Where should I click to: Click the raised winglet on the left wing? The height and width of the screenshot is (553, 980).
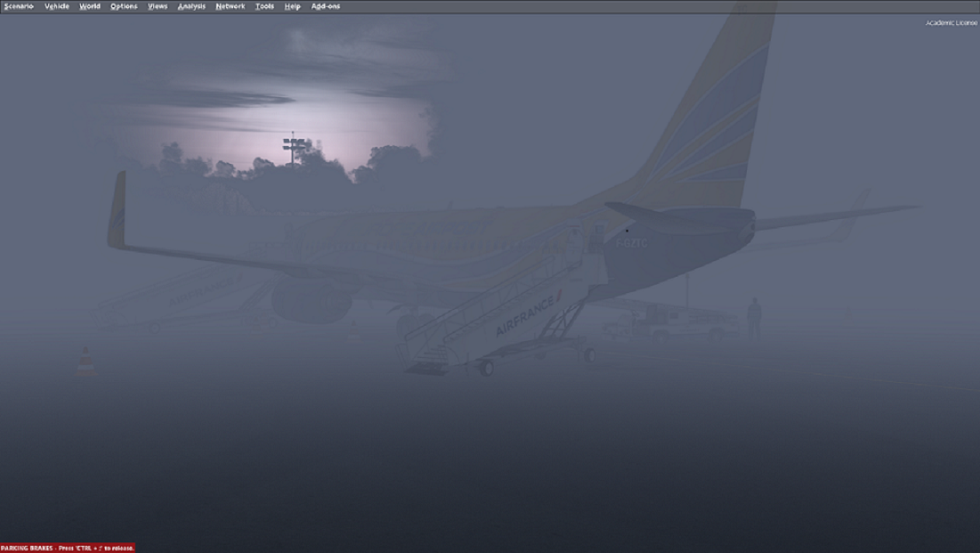[x=117, y=209]
